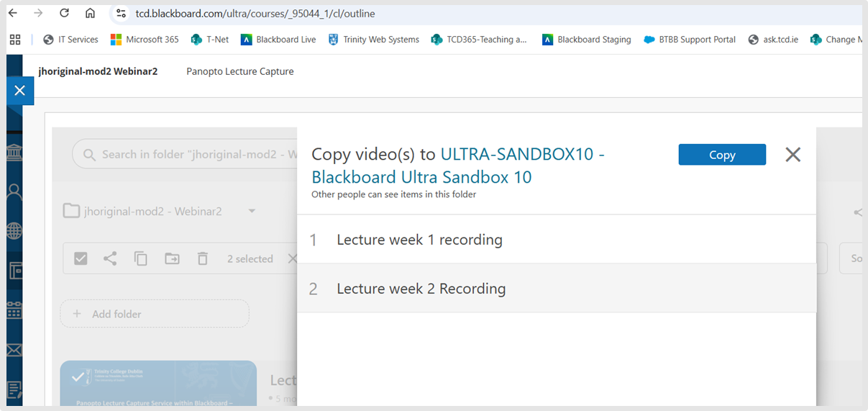Open the TCD365-Teaching bookmark
868x411 pixels.
click(479, 40)
